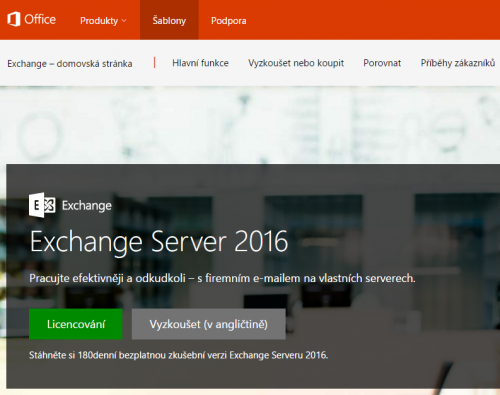Click the Exchange product logo icon
Viewport: 500px width, 395px height.
(x=42, y=205)
